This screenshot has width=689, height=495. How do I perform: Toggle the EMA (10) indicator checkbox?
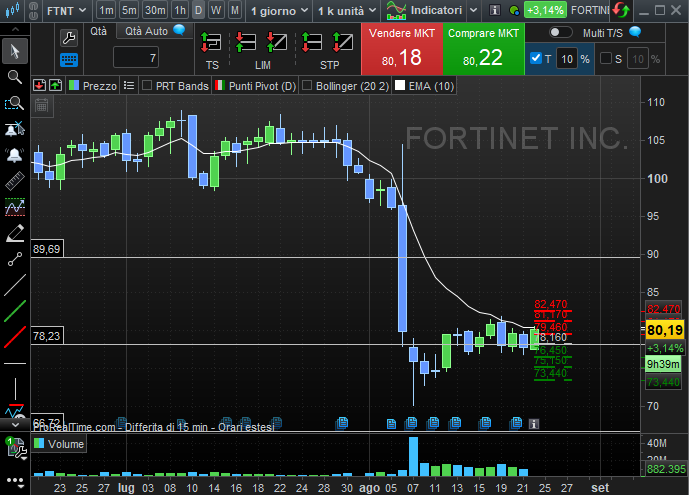[400, 86]
